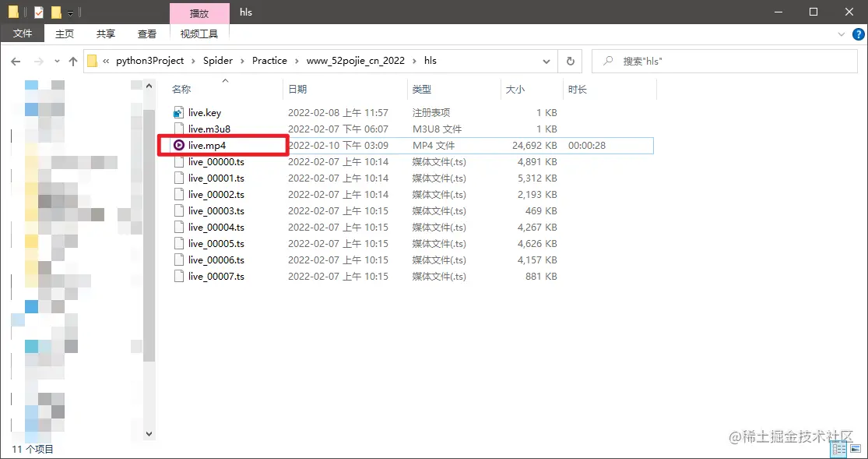This screenshot has width=868, height=459.
Task: Click the 搜索"hls" search field
Action: 724,61
